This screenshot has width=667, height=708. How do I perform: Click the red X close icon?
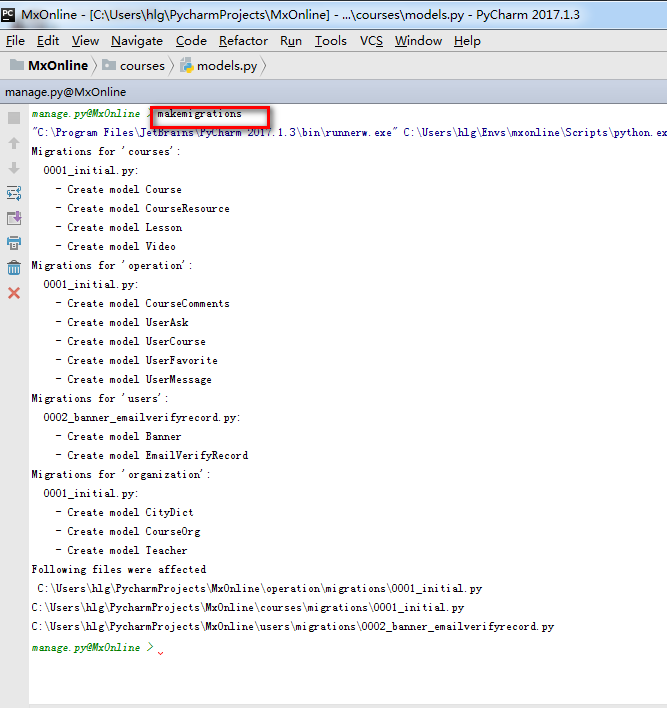pyautogui.click(x=14, y=293)
